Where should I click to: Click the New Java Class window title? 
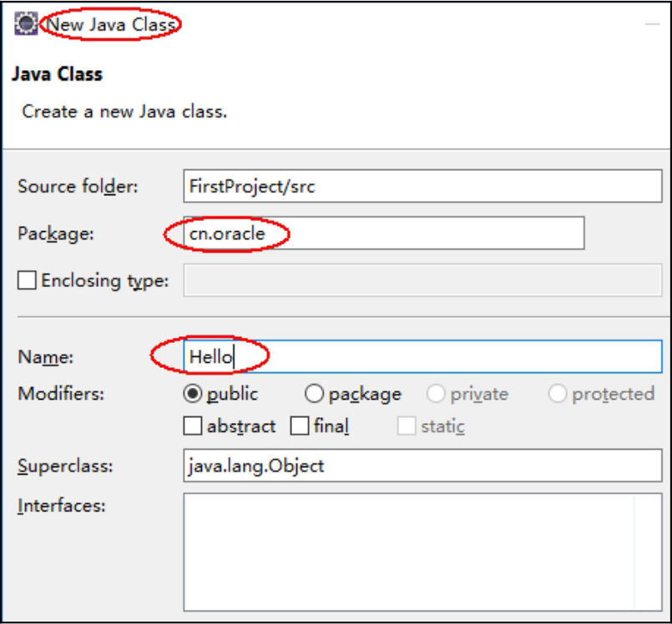(110, 25)
